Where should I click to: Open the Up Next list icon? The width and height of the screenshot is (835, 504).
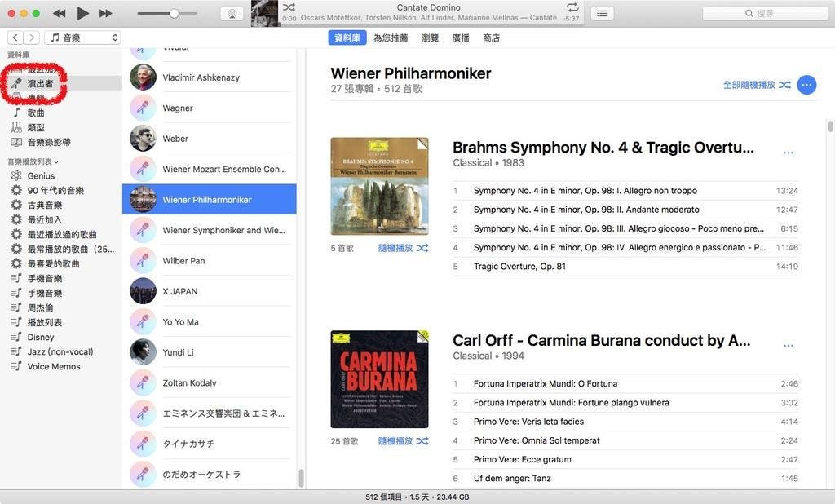point(602,13)
